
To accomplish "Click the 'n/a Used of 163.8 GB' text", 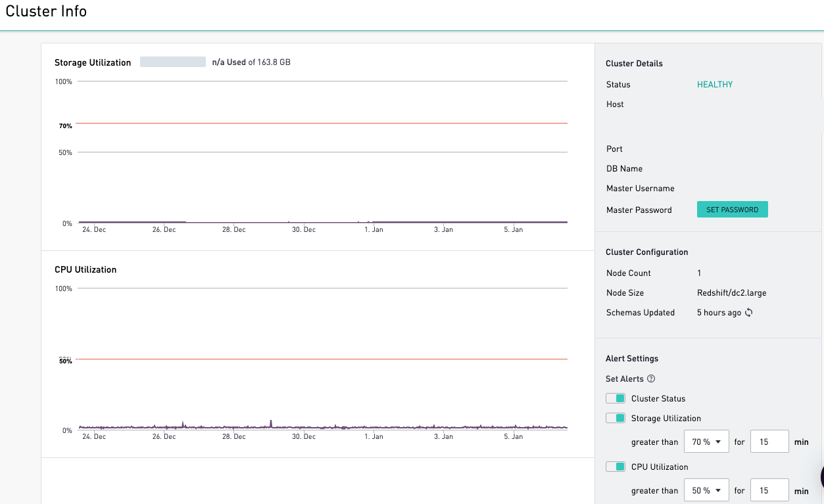I will tap(251, 62).
